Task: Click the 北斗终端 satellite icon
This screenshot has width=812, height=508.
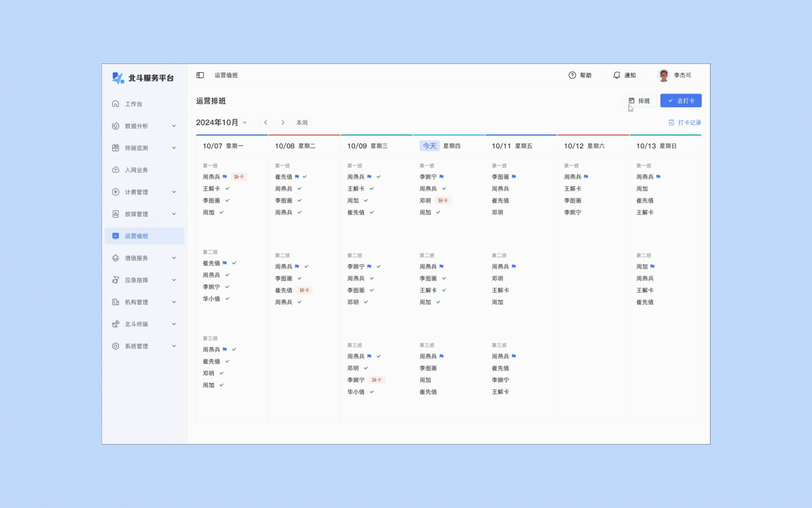Action: click(115, 324)
